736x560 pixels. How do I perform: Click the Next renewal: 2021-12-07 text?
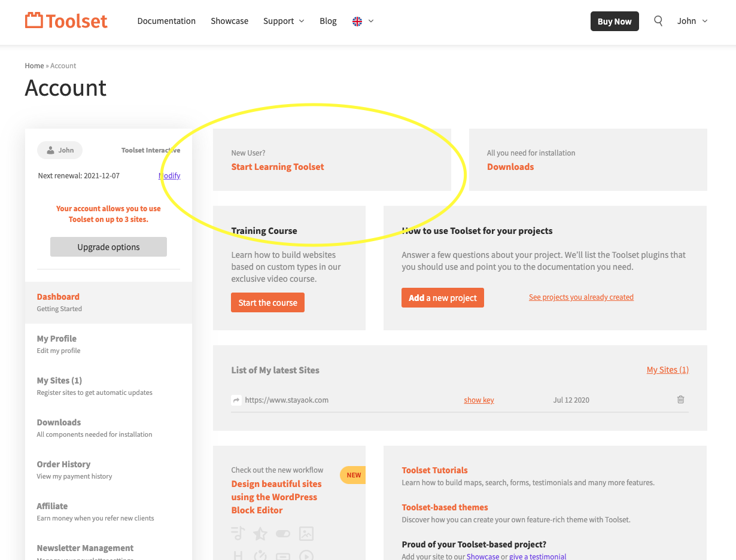click(x=79, y=176)
